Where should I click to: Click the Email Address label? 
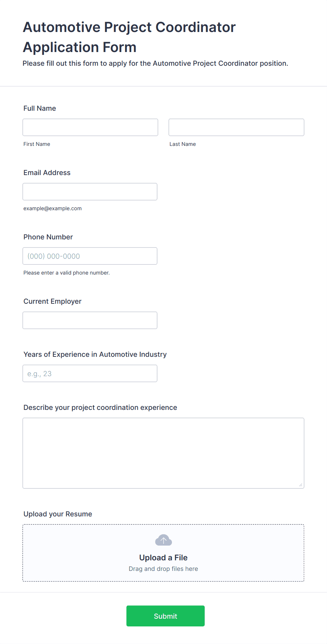[x=47, y=173]
